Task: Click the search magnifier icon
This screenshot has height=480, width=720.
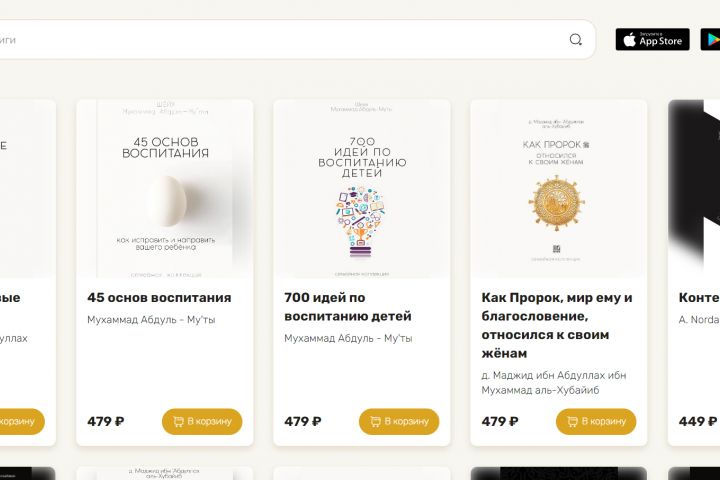Action: pos(575,40)
